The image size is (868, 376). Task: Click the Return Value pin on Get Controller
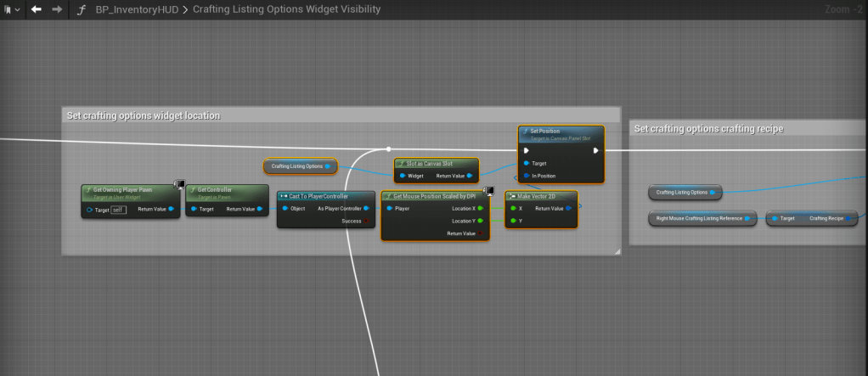(x=260, y=209)
